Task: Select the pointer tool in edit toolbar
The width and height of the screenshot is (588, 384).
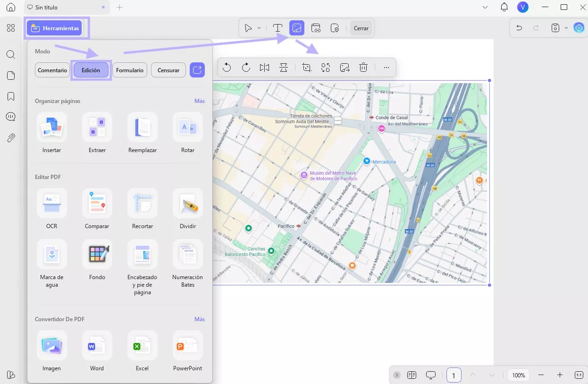Action: coord(248,28)
